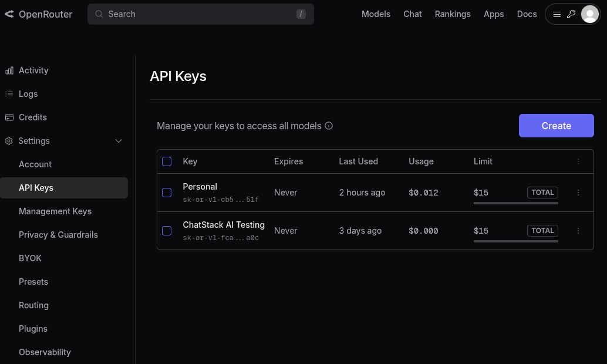Open the Personal key options menu
This screenshot has height=364, width=607.
point(578,193)
